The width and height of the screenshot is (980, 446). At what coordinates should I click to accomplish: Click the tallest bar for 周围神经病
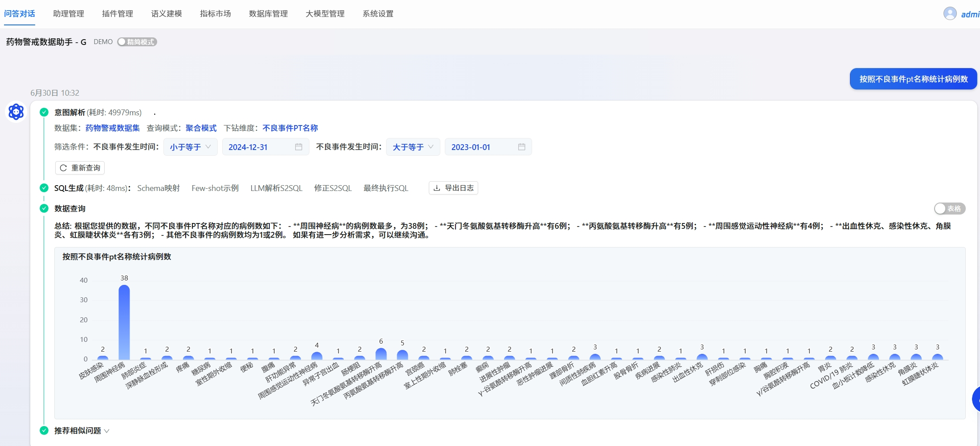click(124, 322)
